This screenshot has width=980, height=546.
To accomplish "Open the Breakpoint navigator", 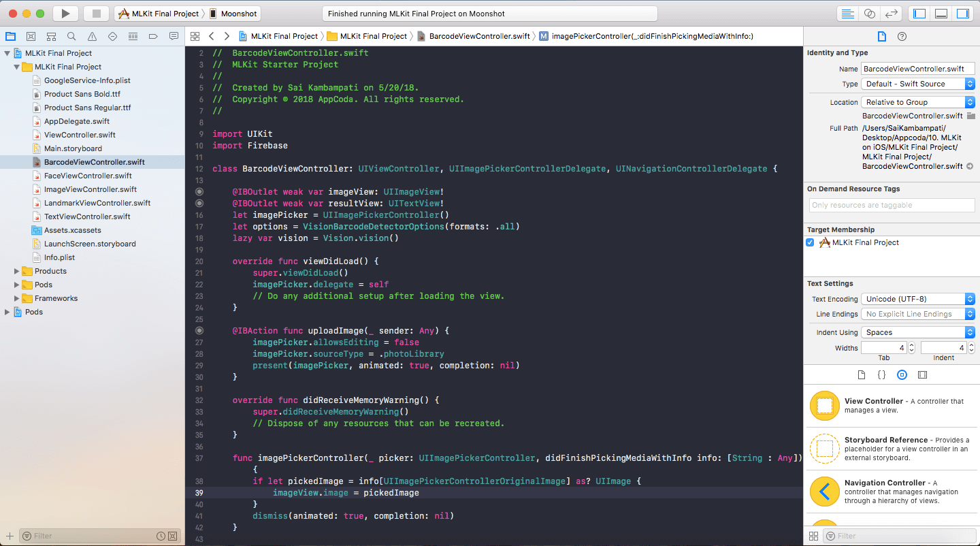I will pos(153,36).
